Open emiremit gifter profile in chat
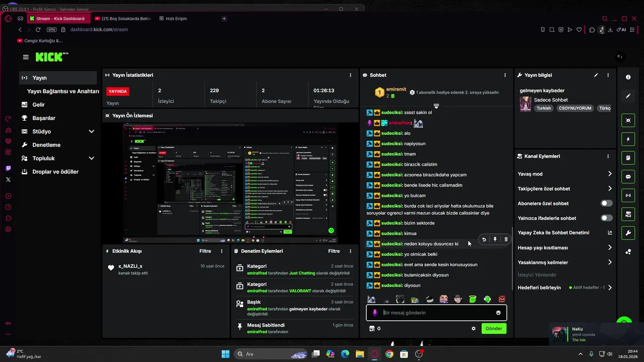644x362 pixels. [x=396, y=89]
